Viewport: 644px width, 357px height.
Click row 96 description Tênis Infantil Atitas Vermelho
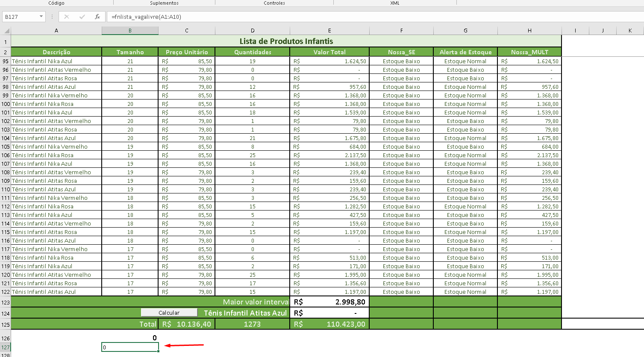click(x=56, y=70)
